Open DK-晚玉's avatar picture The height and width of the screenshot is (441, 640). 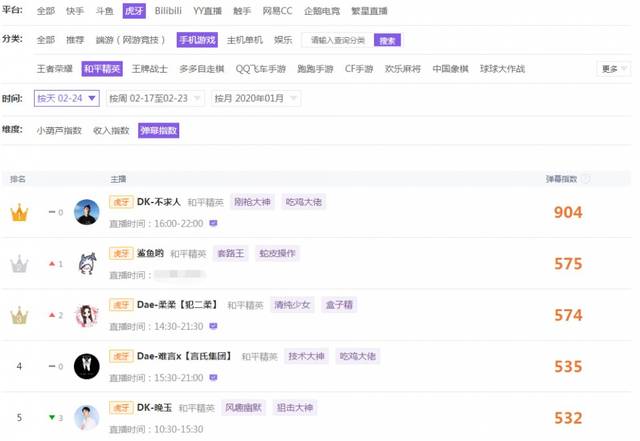87,418
